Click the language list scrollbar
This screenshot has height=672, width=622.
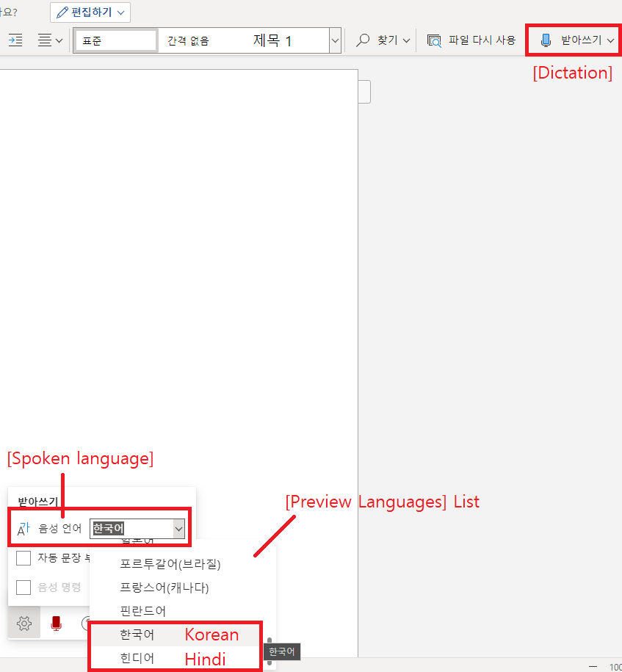tap(270, 651)
